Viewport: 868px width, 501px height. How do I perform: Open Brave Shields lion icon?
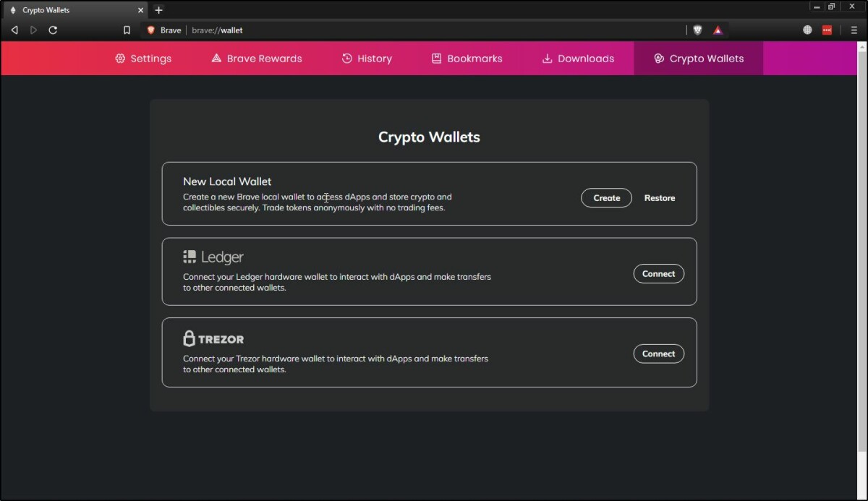click(x=697, y=30)
